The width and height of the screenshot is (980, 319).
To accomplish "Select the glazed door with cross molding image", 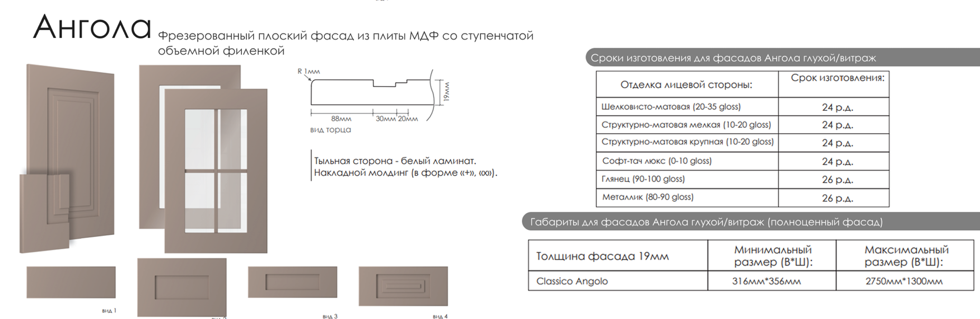I will click(216, 171).
